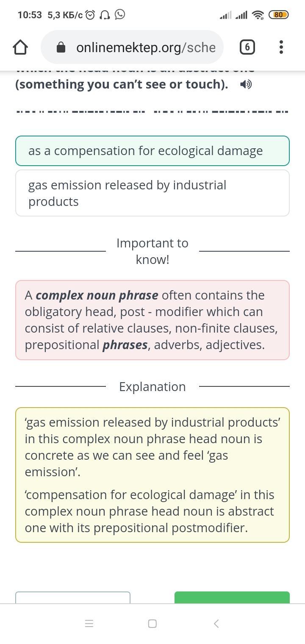Tap the browser home icon
Viewport: 305px width, 644px height.
20,47
